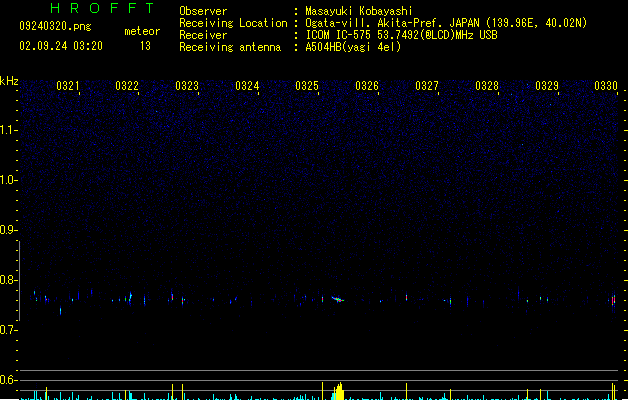Click the 1.1 kHz axis label

coord(8,130)
